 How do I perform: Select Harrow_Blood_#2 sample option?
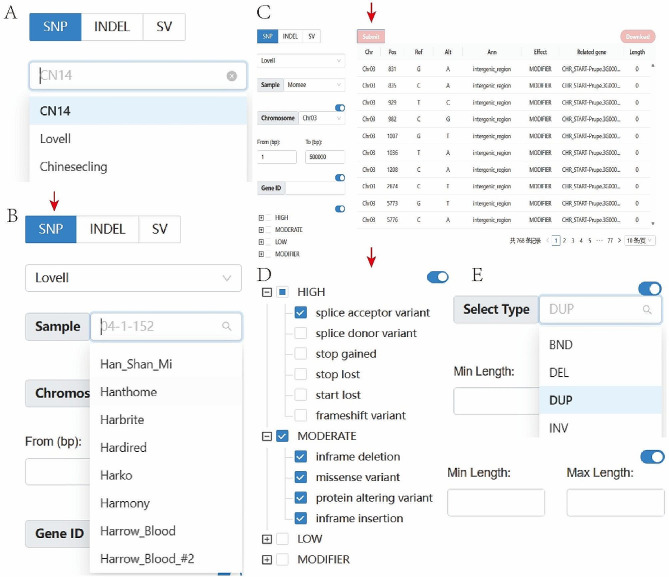point(166,559)
